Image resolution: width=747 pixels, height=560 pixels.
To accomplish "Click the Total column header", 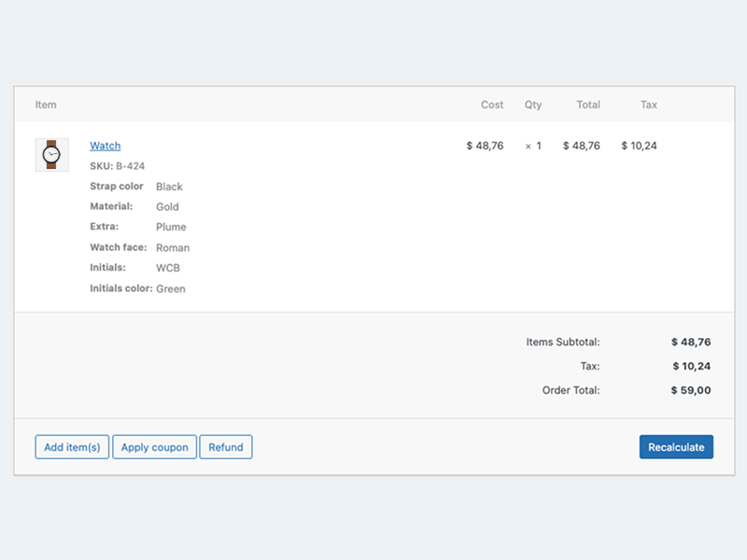I will pos(588,105).
